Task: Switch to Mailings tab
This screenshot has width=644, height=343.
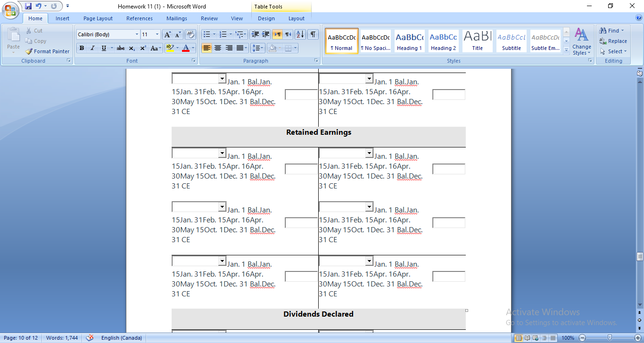Action: pos(177,18)
